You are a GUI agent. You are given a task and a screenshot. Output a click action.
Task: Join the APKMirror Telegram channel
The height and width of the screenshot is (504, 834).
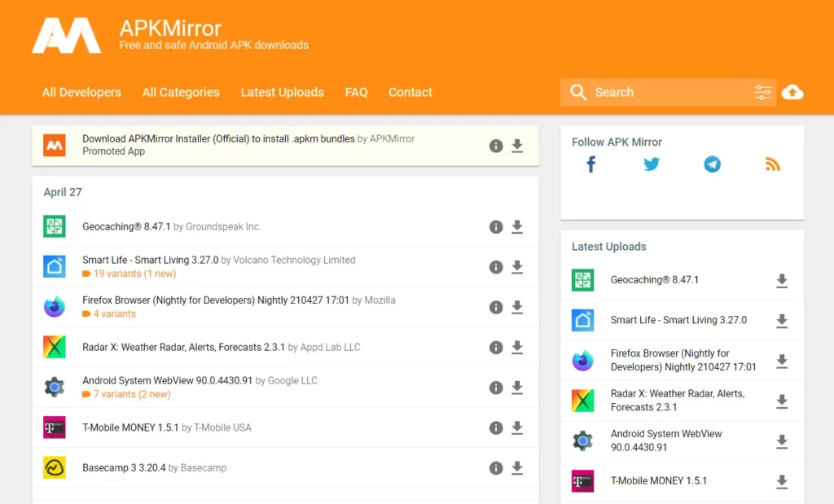point(712,164)
